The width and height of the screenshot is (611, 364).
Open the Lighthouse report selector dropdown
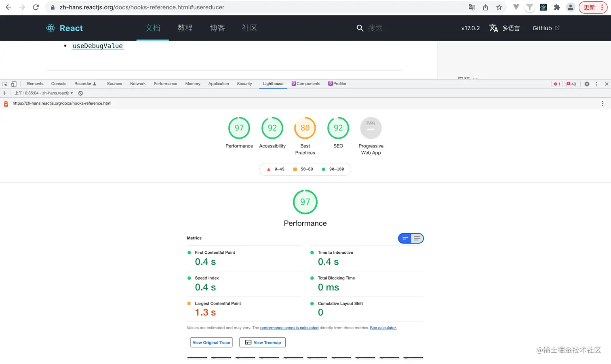pos(44,93)
